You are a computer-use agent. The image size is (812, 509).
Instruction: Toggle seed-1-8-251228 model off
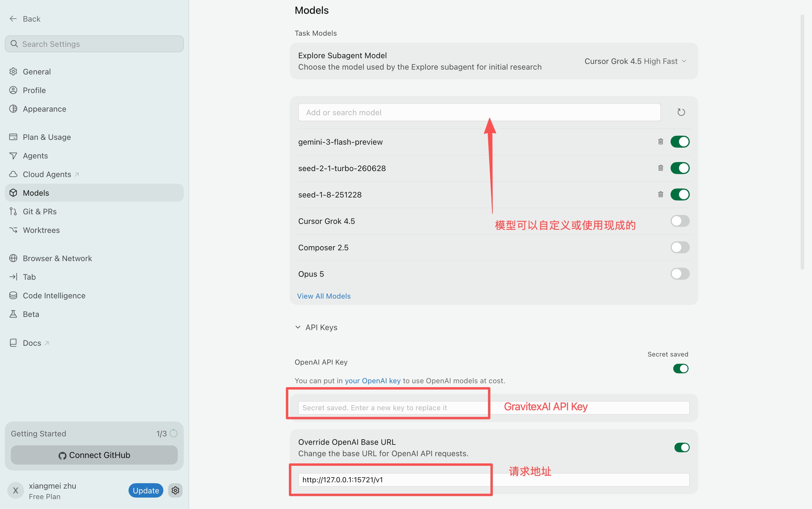tap(680, 194)
